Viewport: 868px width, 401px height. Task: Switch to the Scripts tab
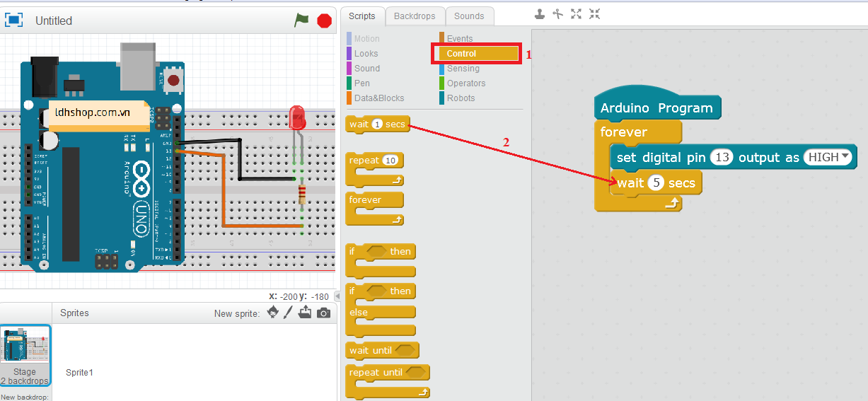click(362, 16)
